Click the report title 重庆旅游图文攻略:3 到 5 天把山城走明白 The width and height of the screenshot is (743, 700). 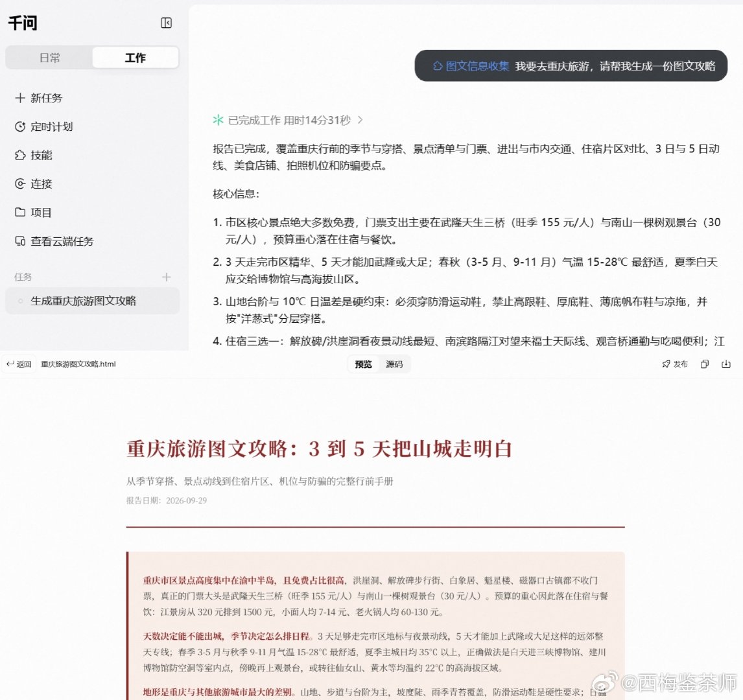(x=320, y=449)
